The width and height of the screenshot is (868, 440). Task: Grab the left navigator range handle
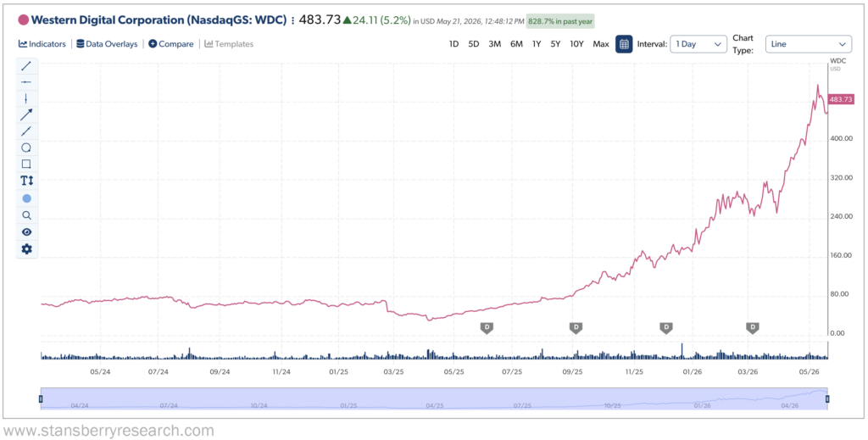[41, 398]
